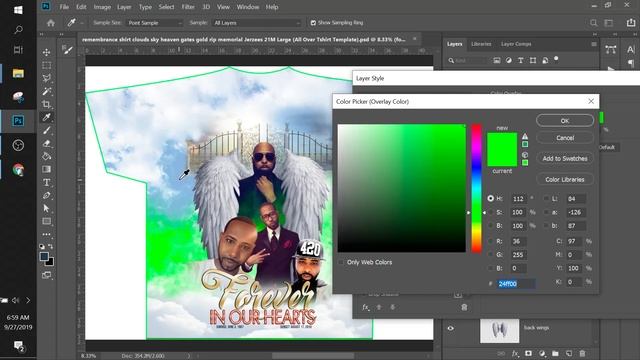Open the Layers panel options menu
Image resolution: width=640 pixels, height=360 pixels.
pyautogui.click(x=594, y=44)
